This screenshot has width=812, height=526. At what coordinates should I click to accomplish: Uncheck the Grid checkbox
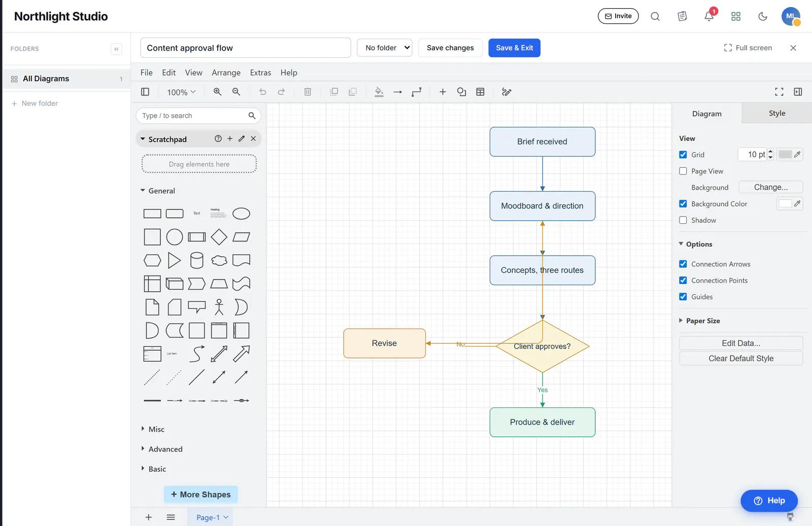pos(683,155)
